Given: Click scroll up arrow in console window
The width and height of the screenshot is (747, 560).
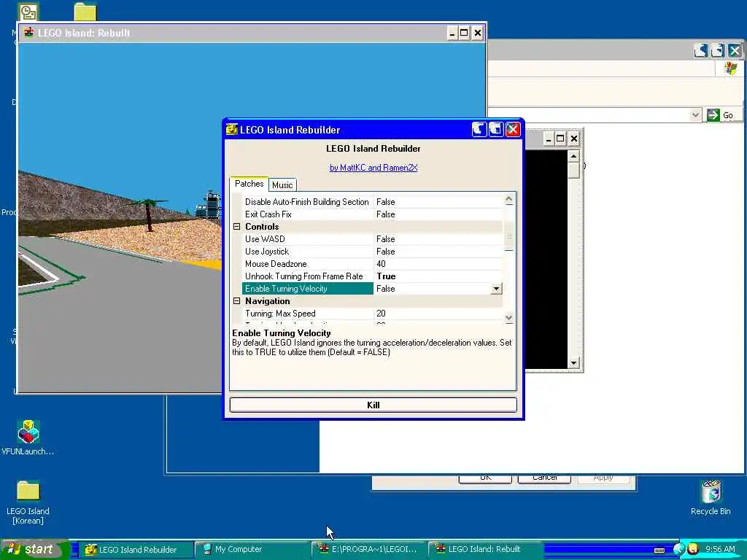Looking at the screenshot, I should pyautogui.click(x=573, y=156).
